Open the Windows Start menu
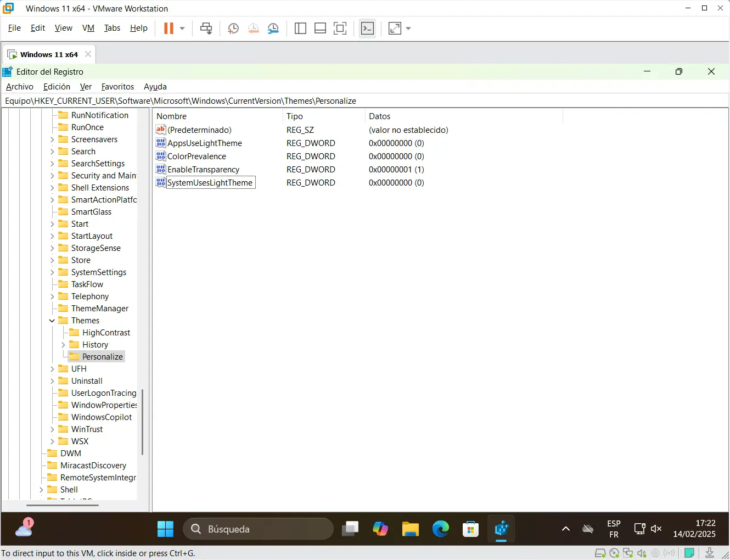Screen dimensions: 730x560 (x=165, y=529)
